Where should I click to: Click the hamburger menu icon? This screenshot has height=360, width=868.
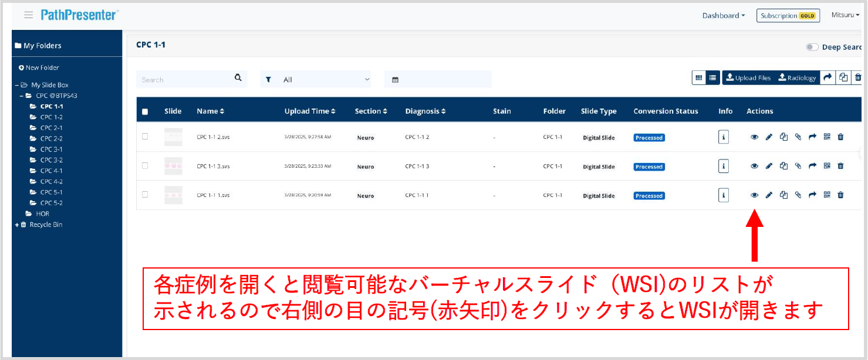point(28,15)
